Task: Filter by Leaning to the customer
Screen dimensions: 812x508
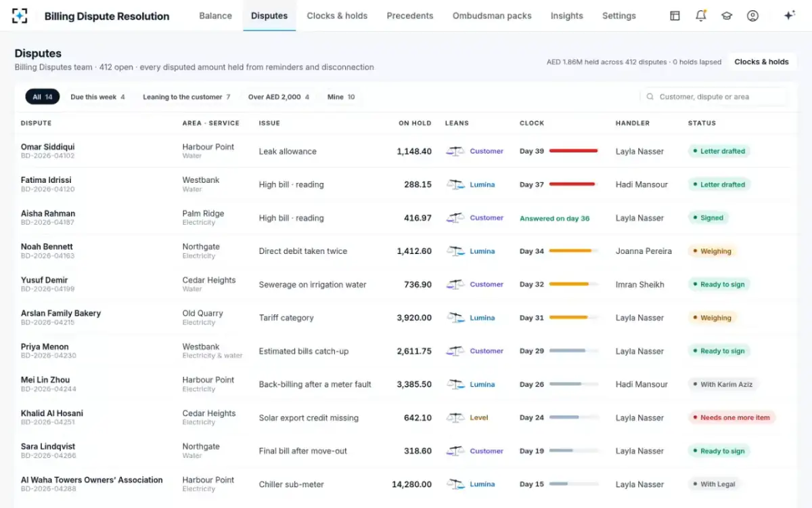Action: (x=186, y=97)
